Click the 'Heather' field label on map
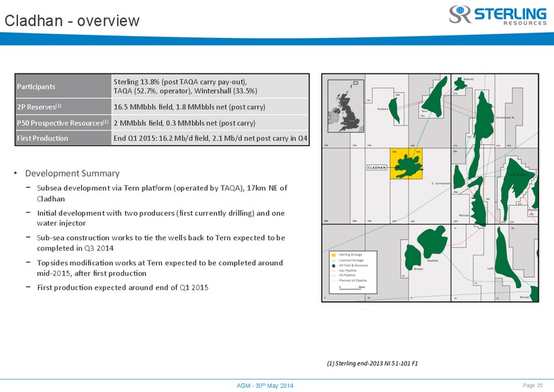Image resolution: width=554 pixels, height=392 pixels. point(433,260)
